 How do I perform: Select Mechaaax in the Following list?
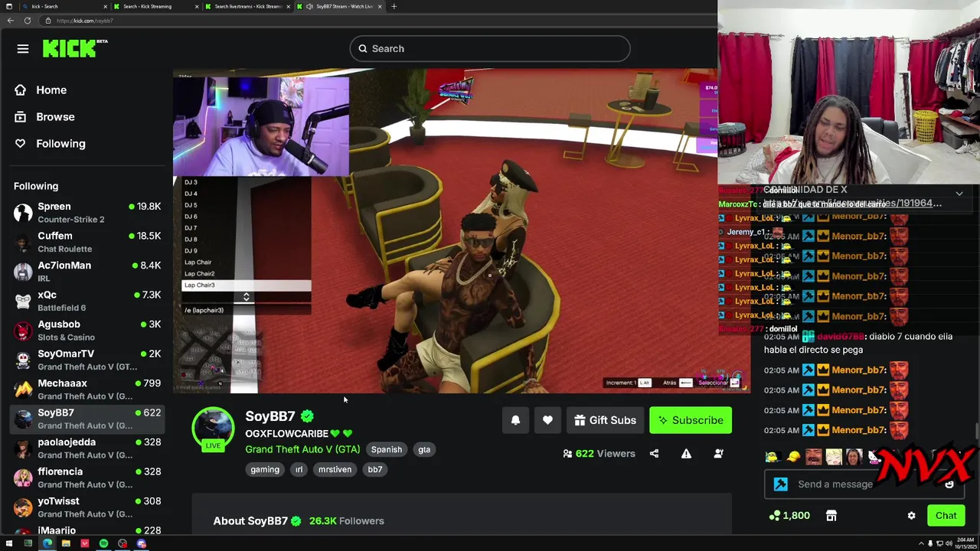click(88, 390)
